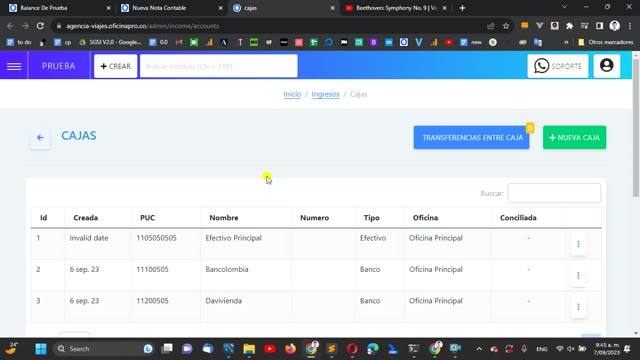Viewport: 640px width, 360px height.
Task: Click the PRUEBA company label
Action: 58,66
